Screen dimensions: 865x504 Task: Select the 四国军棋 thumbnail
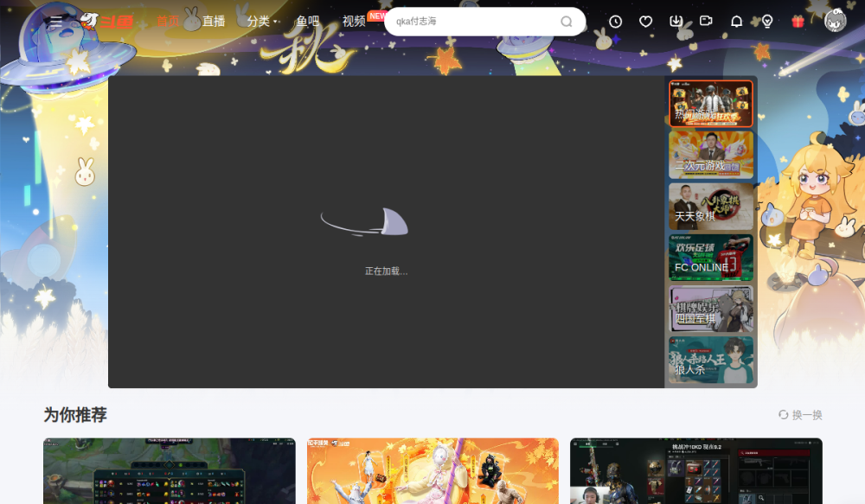click(x=710, y=309)
